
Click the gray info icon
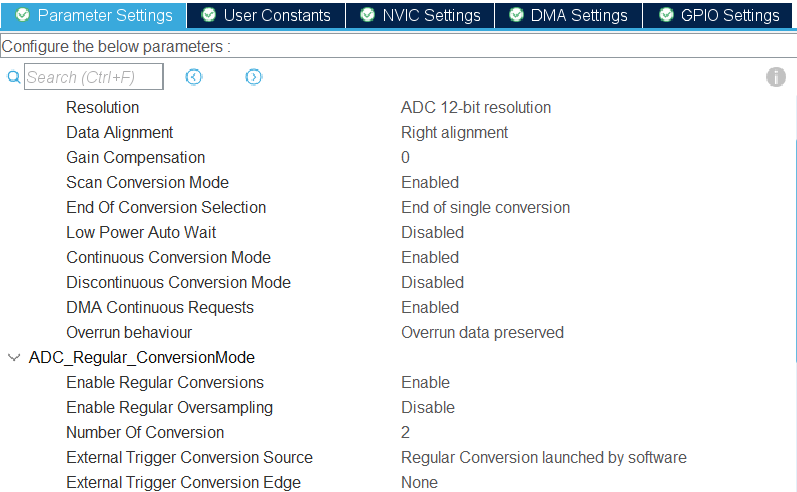[x=776, y=77]
